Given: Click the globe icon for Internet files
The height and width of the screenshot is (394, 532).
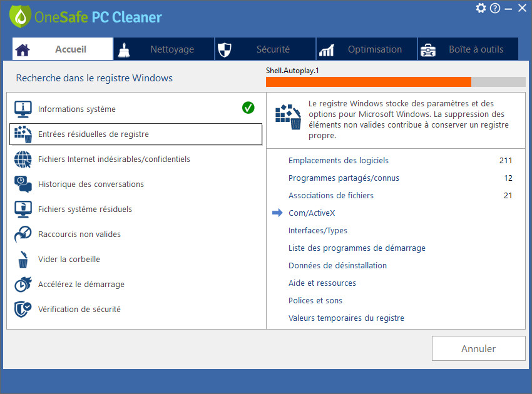Looking at the screenshot, I should click(x=23, y=159).
